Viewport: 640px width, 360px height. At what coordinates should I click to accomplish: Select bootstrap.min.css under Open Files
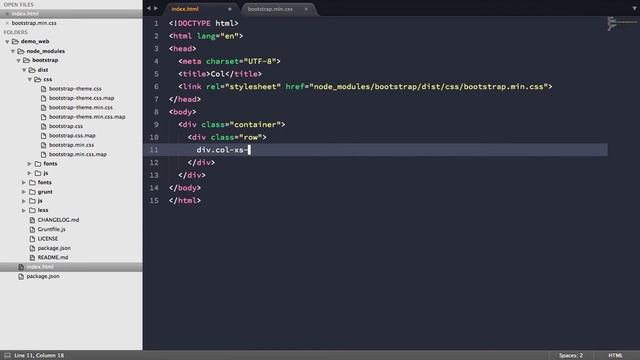pyautogui.click(x=34, y=23)
